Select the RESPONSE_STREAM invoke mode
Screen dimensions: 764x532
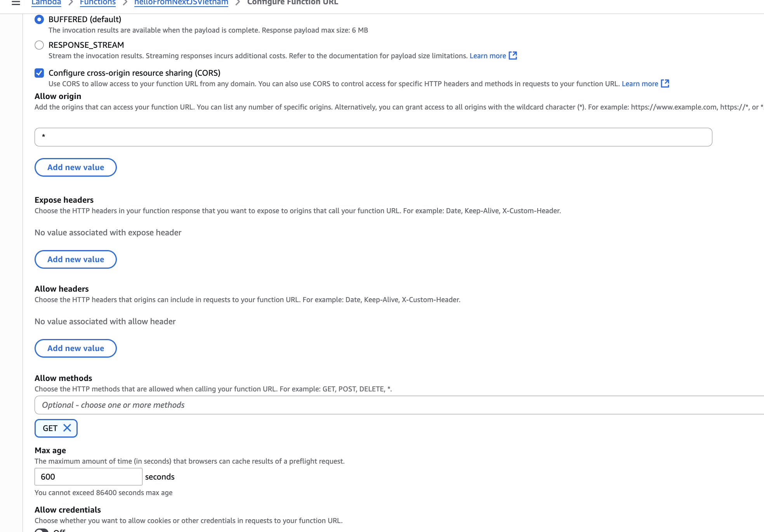tap(39, 45)
